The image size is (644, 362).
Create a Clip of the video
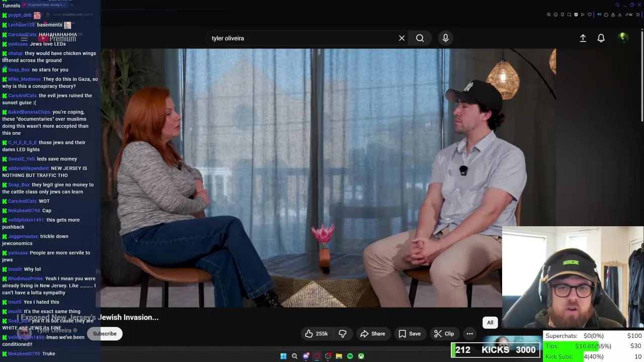444,334
